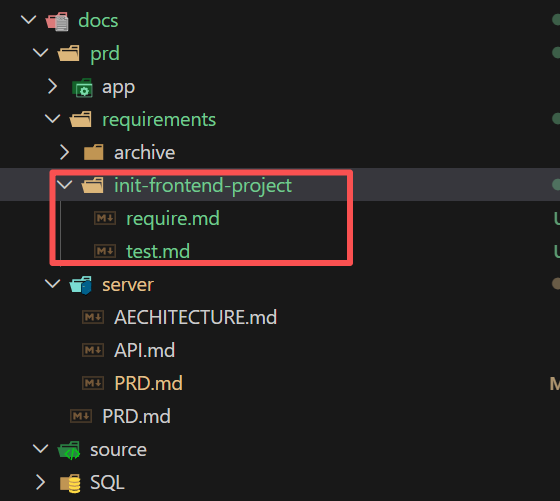Expand the archive folder arrow
The height and width of the screenshot is (501, 560).
click(65, 152)
